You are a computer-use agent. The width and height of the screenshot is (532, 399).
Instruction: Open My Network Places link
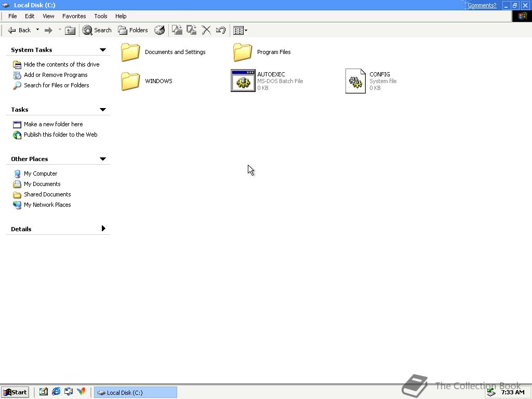coord(47,205)
